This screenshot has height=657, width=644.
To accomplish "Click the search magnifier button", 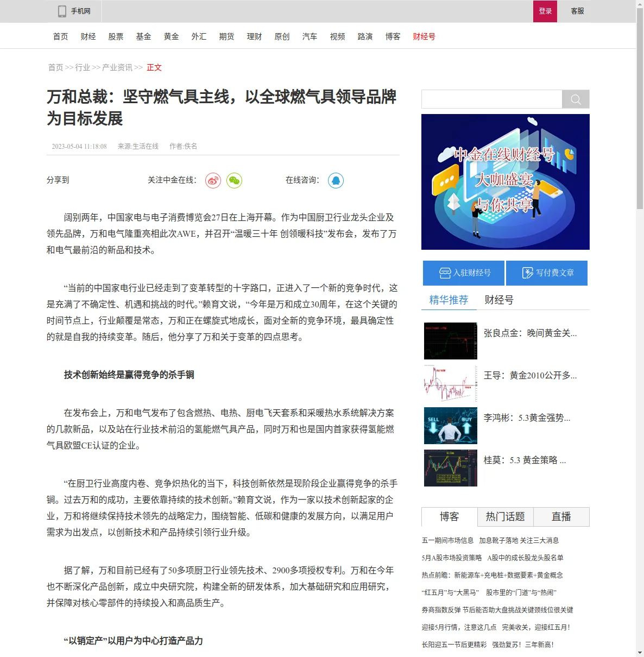I will 576,99.
